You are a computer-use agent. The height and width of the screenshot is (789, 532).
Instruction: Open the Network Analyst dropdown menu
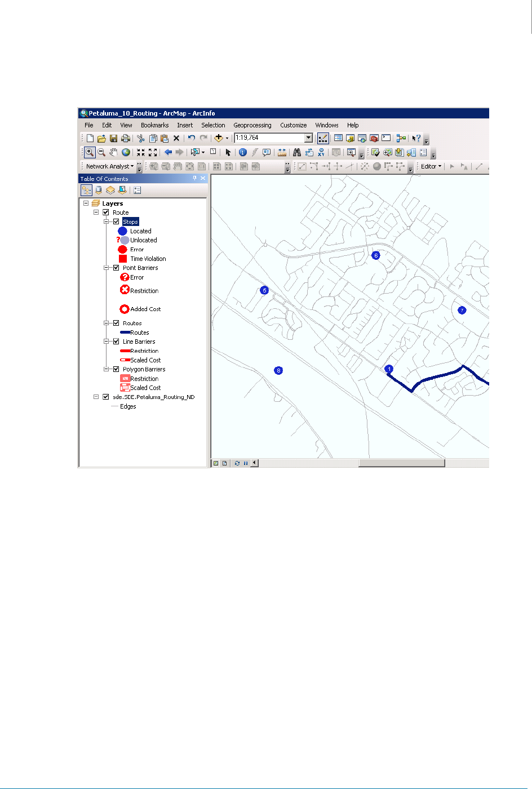pyautogui.click(x=110, y=166)
